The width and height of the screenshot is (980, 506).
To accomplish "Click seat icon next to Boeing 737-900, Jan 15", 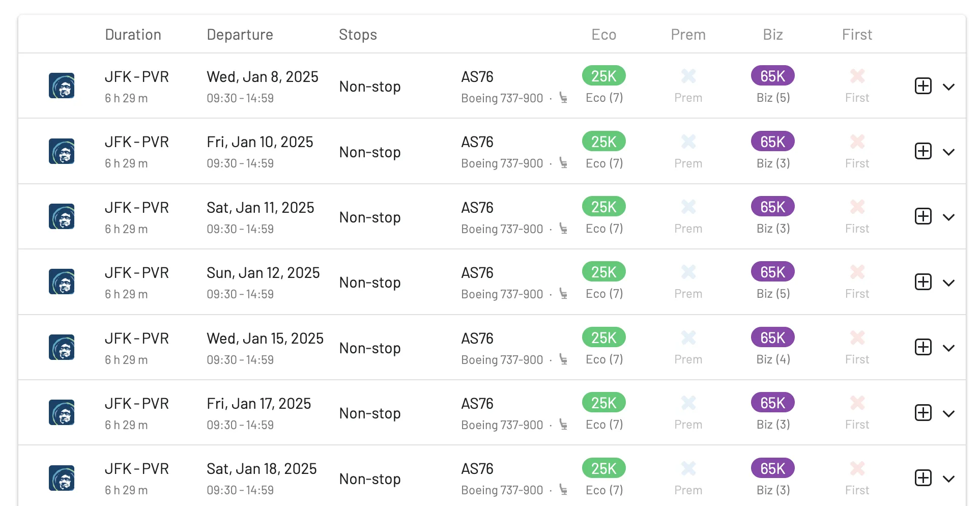I will pos(563,359).
